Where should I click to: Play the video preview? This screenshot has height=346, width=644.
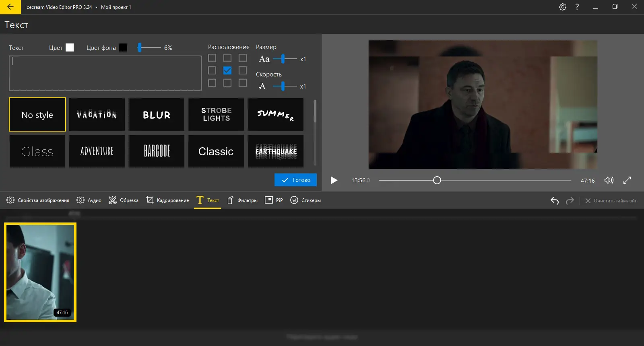[x=334, y=180]
